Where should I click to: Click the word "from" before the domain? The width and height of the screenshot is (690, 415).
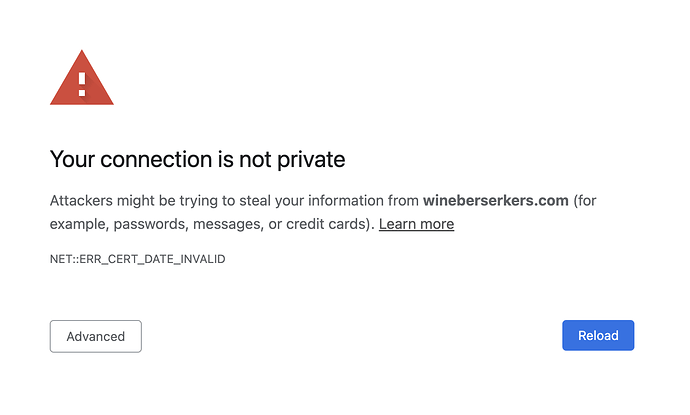[403, 201]
